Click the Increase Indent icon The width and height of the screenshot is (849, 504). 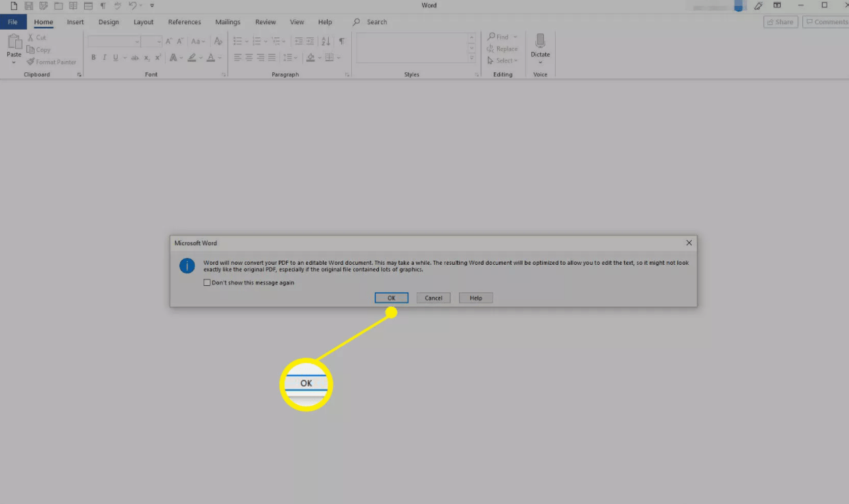(x=311, y=41)
